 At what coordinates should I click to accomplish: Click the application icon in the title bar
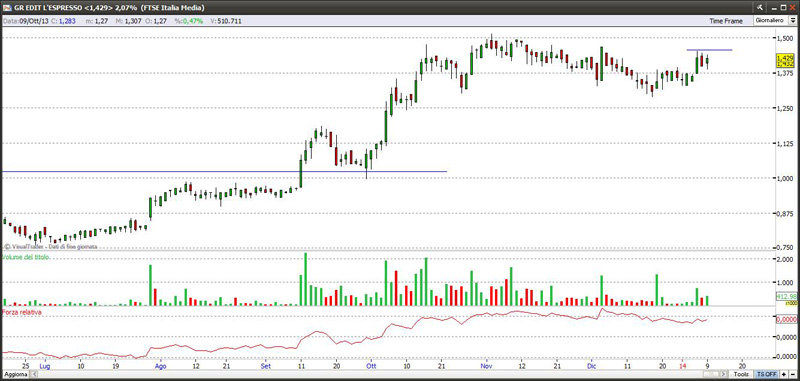[x=6, y=7]
